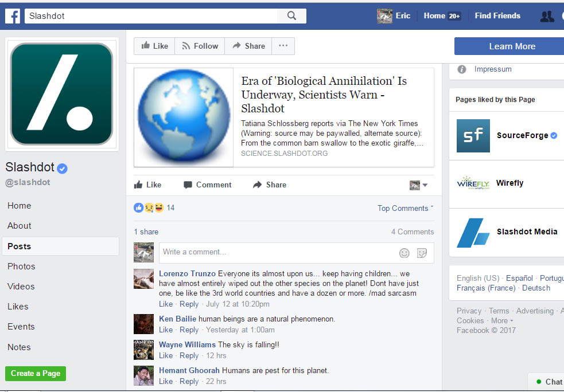Click the Create a Page button
The width and height of the screenshot is (564, 392).
coord(36,374)
